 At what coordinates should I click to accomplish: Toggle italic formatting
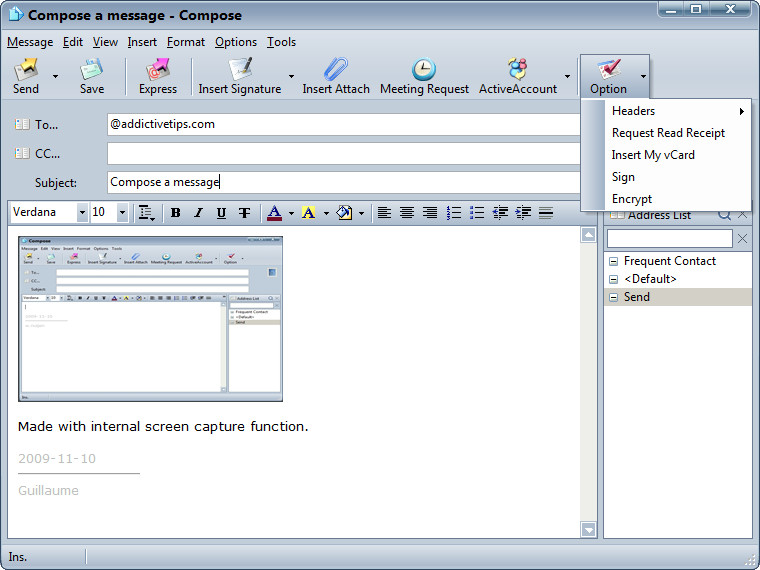pos(198,213)
